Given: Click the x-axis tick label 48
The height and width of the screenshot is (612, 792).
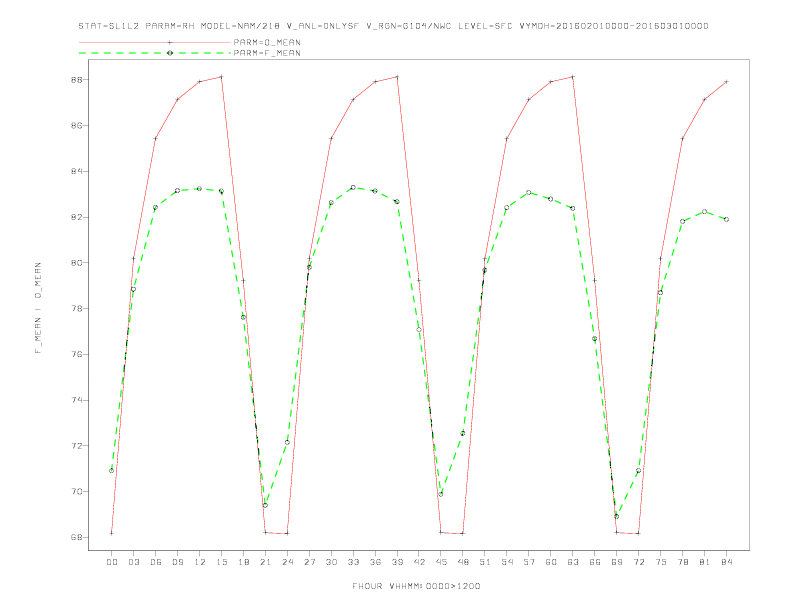Looking at the screenshot, I should (463, 562).
